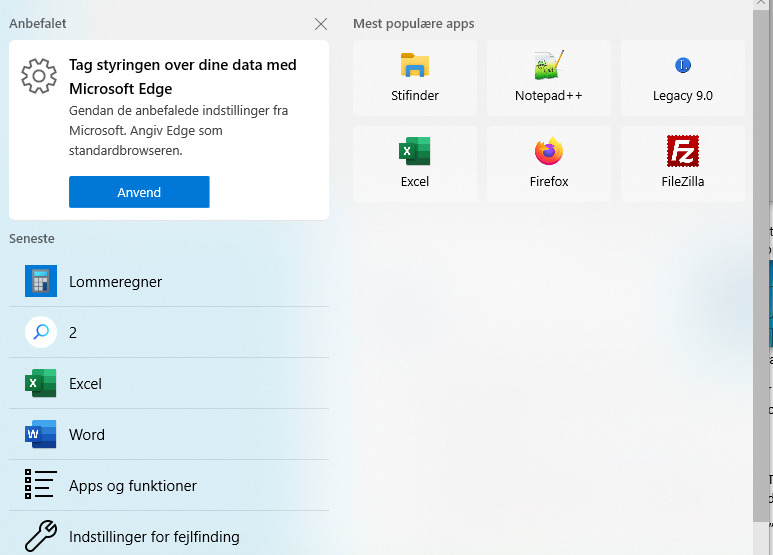Launch the Notepad++ tile
This screenshot has height=555, width=773.
(549, 78)
